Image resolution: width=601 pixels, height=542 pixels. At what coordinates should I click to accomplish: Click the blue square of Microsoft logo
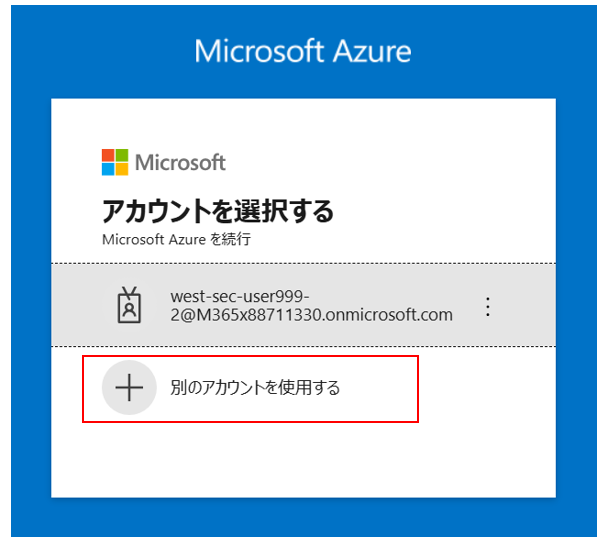click(x=108, y=169)
